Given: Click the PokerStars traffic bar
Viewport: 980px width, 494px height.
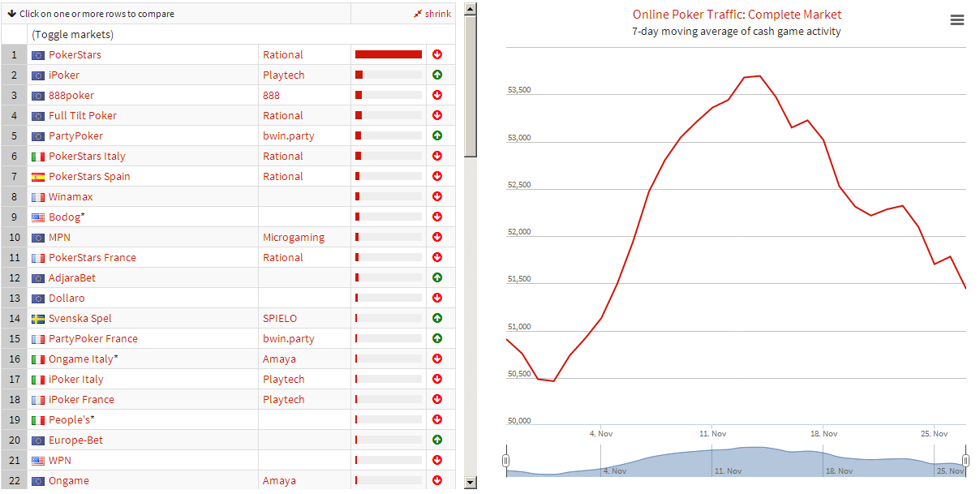Looking at the screenshot, I should [389, 54].
